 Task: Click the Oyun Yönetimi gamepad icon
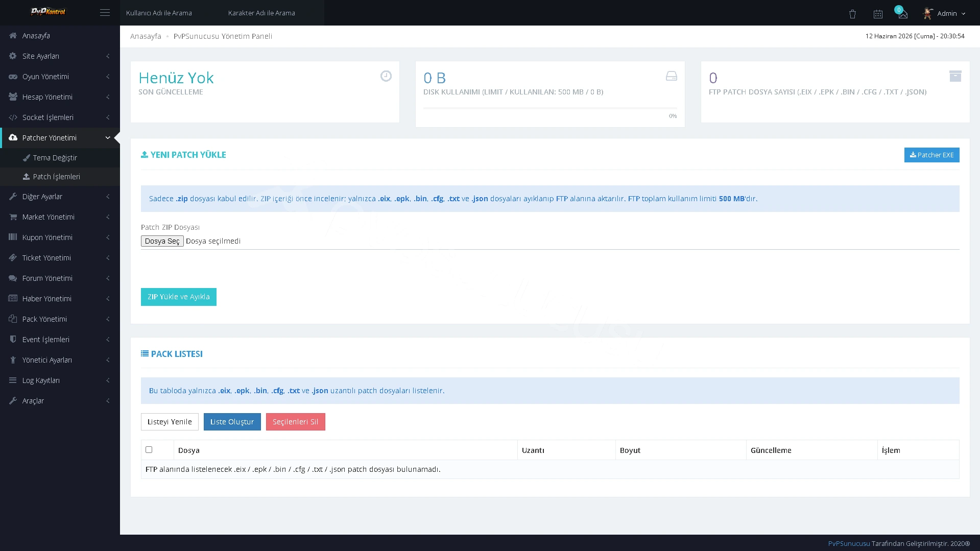[x=13, y=77]
